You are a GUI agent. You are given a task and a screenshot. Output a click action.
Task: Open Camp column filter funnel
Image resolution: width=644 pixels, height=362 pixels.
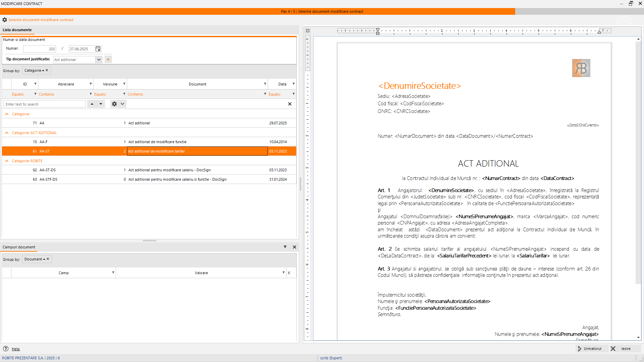pos(113,273)
